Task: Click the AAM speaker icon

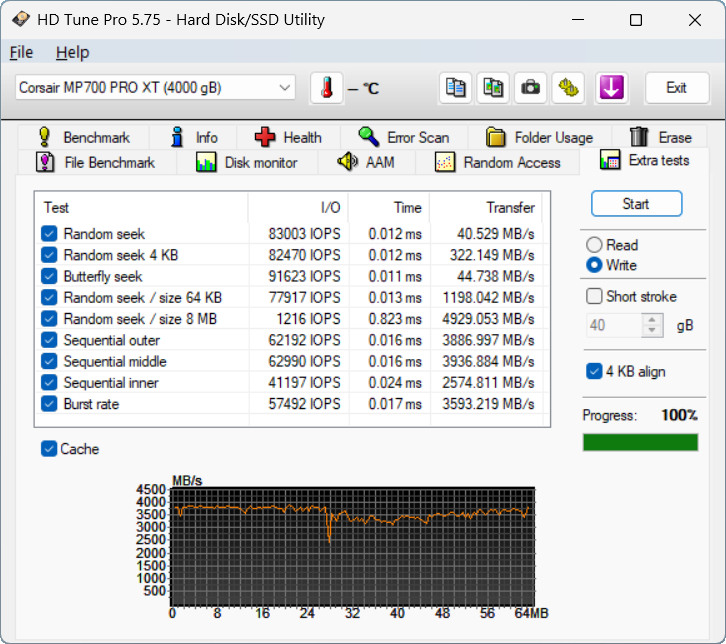Action: pyautogui.click(x=347, y=162)
